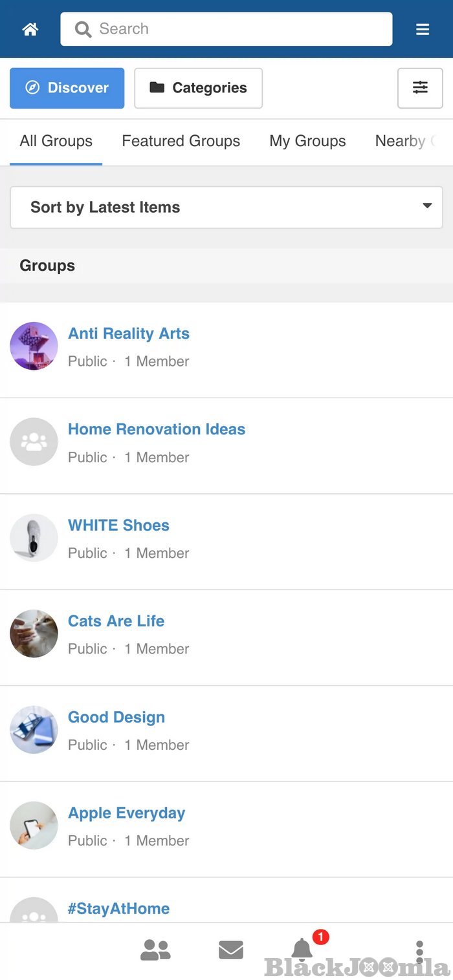This screenshot has width=453, height=980.
Task: Switch to the My Groups tab
Action: click(307, 141)
